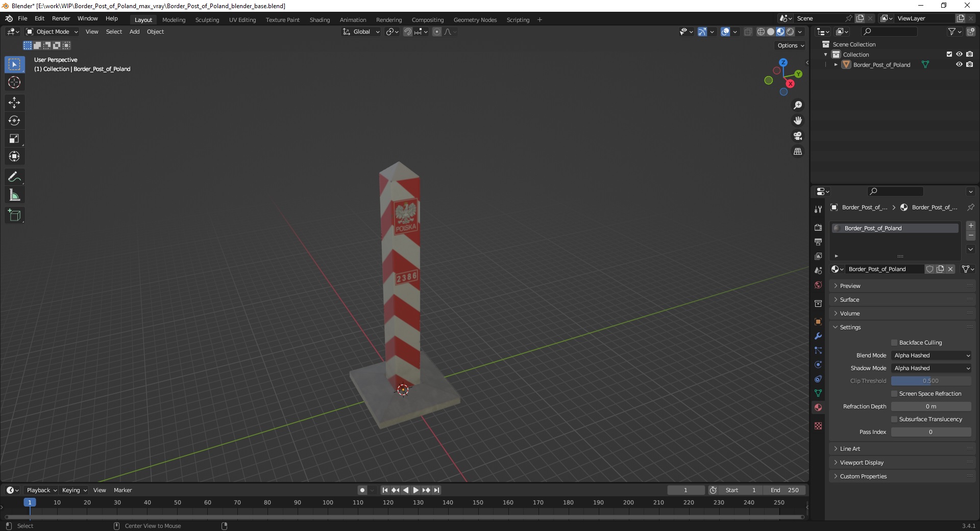The width and height of the screenshot is (980, 531).
Task: Switch to rendered viewport shading
Action: click(790, 32)
